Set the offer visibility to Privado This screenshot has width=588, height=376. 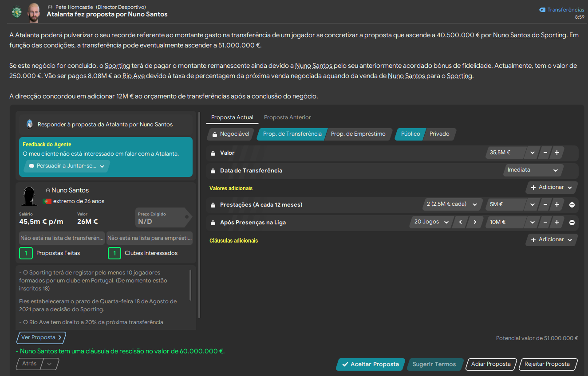(439, 134)
